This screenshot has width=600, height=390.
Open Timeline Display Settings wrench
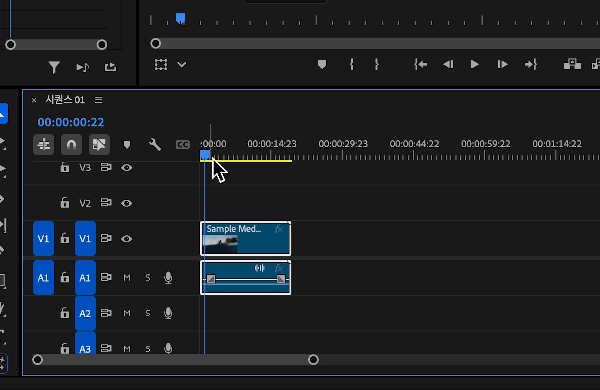(x=155, y=145)
